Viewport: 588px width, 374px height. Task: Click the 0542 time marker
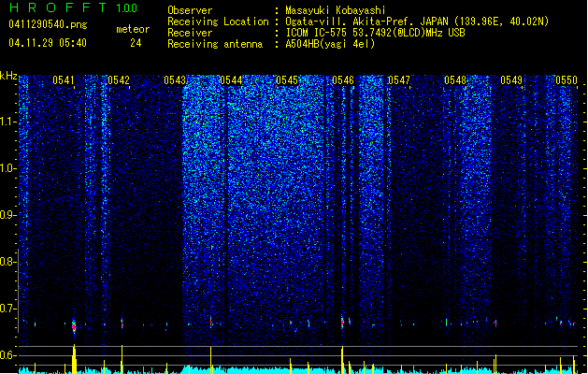(119, 80)
